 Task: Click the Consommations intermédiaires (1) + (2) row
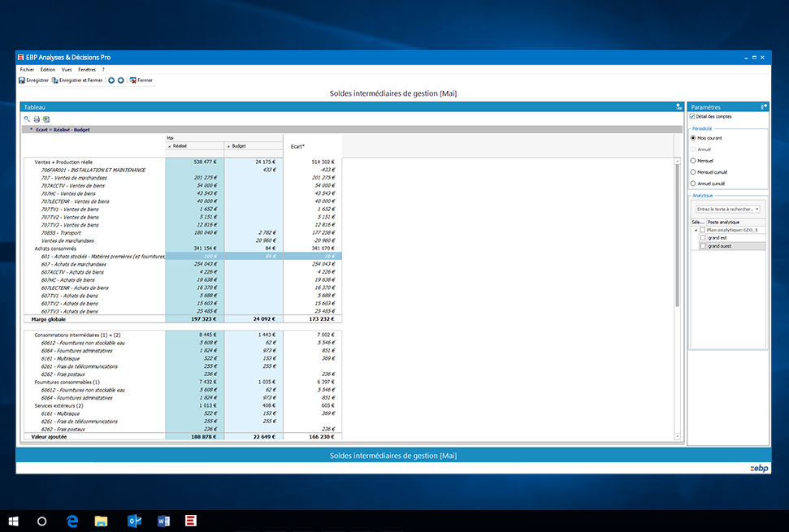77,335
